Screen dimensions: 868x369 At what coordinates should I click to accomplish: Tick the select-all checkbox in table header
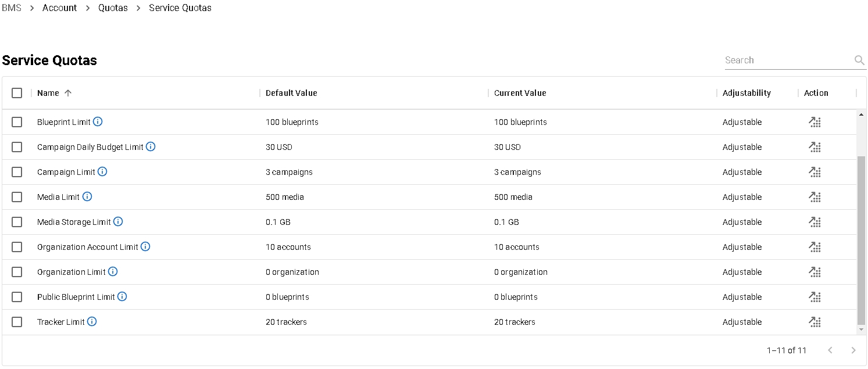(x=17, y=93)
